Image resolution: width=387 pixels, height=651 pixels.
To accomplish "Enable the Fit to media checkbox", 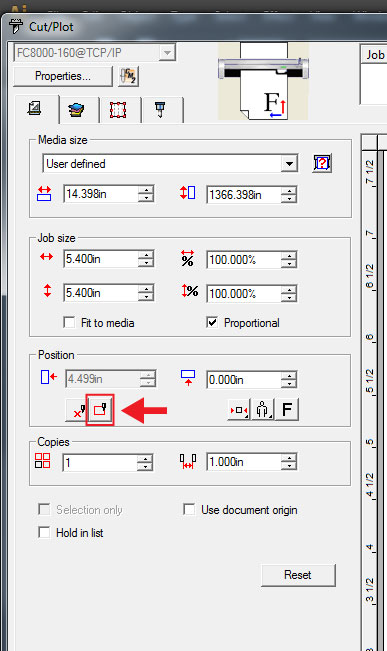I will tap(69, 323).
